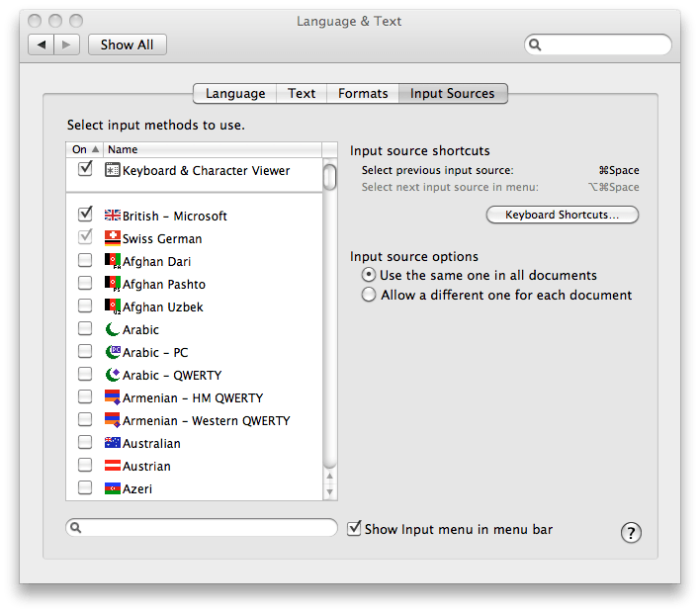700x613 pixels.
Task: Click the Keyboard & Character Viewer icon
Action: pos(113,170)
